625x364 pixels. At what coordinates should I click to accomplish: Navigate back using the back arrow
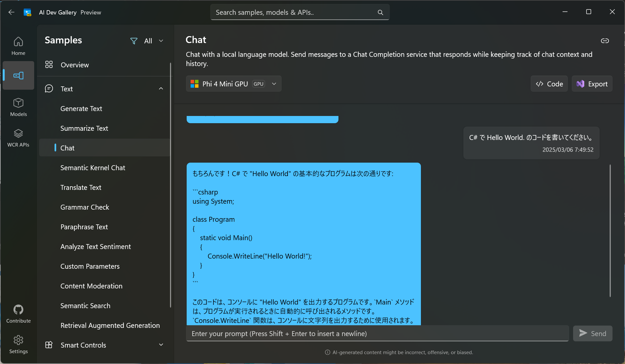click(11, 12)
